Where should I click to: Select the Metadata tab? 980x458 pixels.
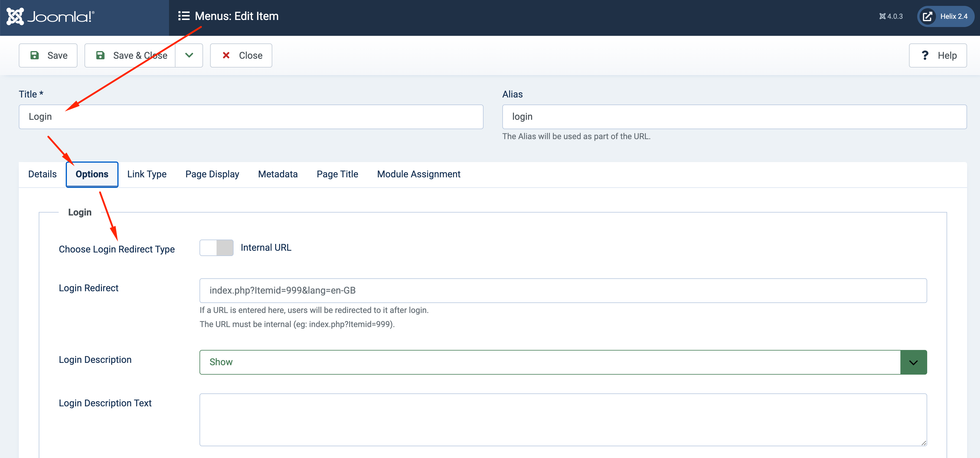click(278, 174)
